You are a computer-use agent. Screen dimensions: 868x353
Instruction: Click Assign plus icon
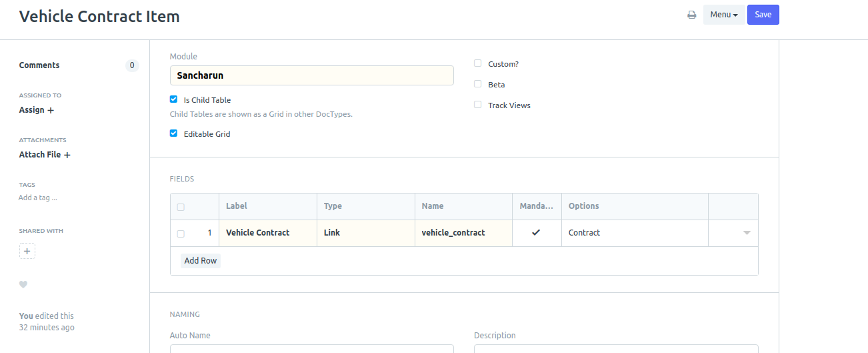point(51,110)
